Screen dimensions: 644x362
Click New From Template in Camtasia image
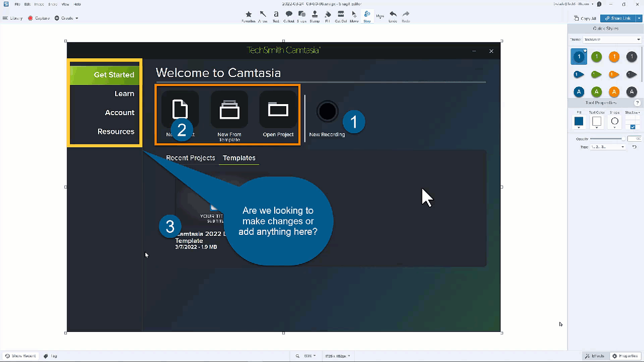click(229, 117)
